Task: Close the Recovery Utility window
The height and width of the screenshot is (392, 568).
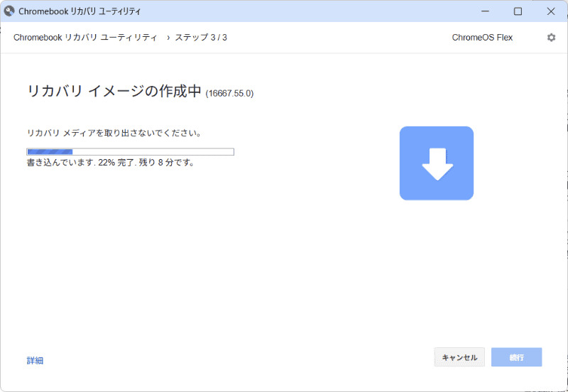Action: click(551, 11)
